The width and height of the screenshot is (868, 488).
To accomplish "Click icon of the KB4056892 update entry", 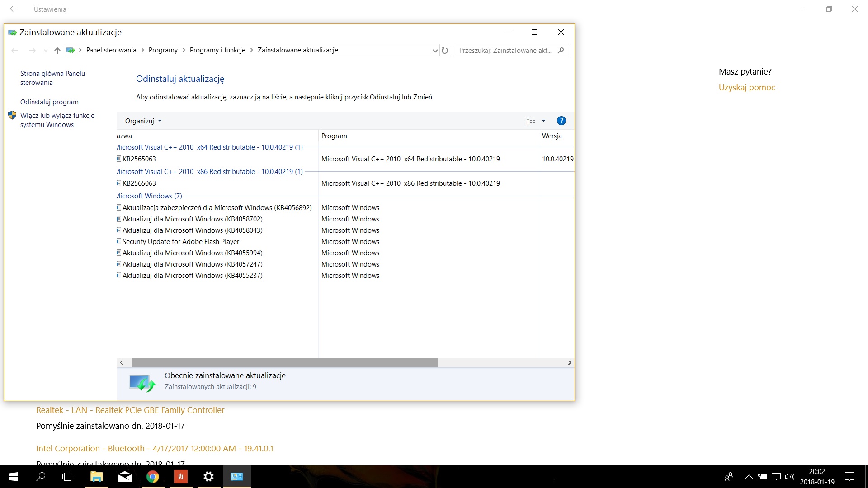I will click(x=119, y=207).
